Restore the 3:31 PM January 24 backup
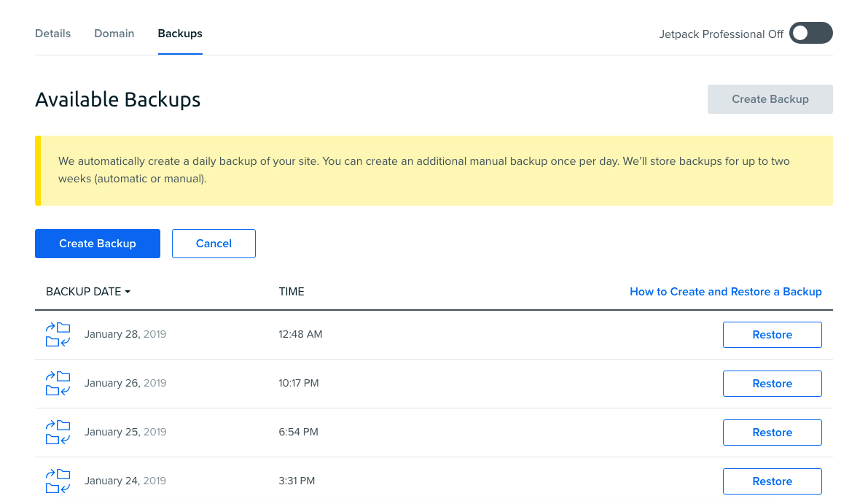 coord(772,481)
